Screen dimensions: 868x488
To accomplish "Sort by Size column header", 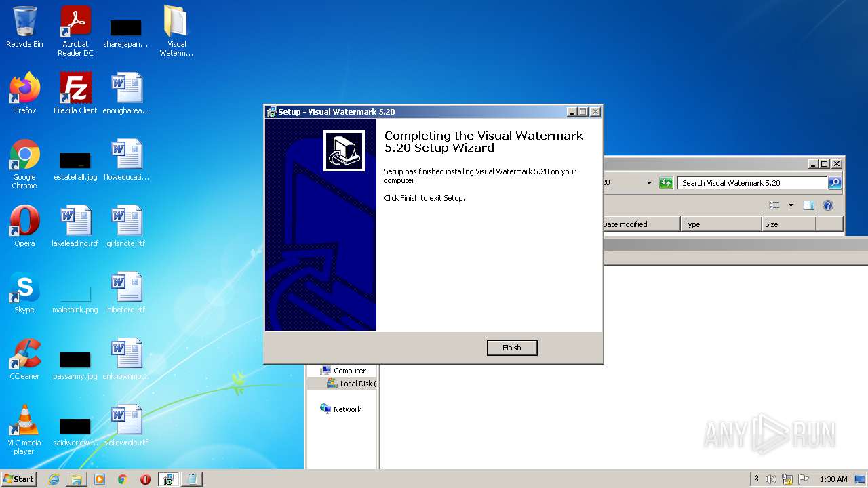I will pos(789,224).
